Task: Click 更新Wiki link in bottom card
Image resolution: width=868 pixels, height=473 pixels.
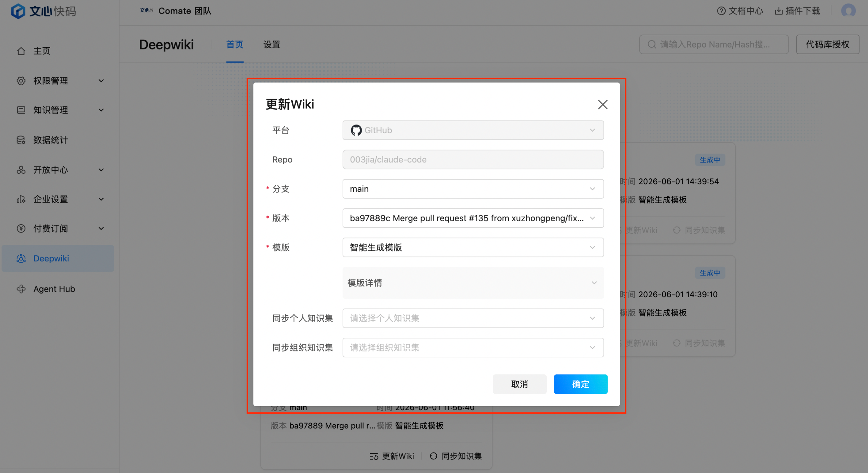Action: tap(392, 456)
